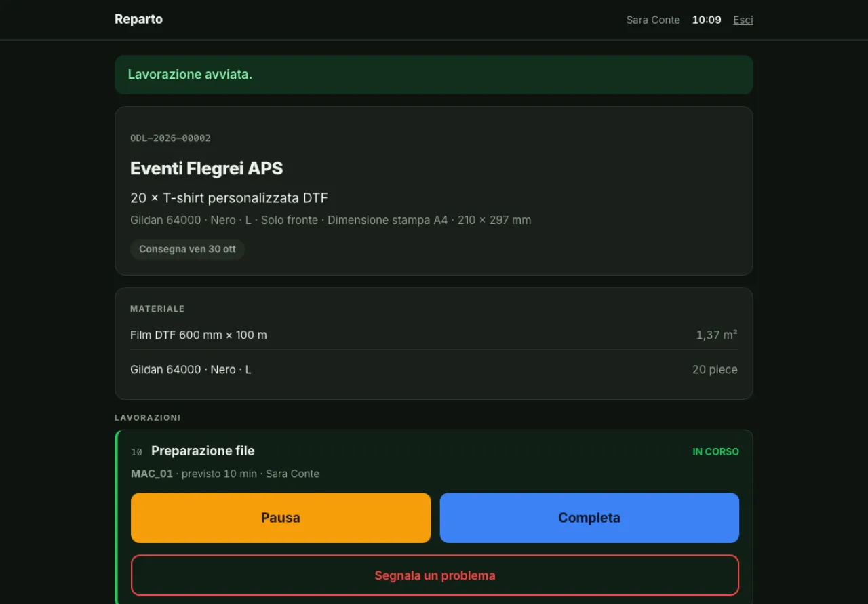The height and width of the screenshot is (604, 868).
Task: Log out with the Esci link
Action: (743, 20)
